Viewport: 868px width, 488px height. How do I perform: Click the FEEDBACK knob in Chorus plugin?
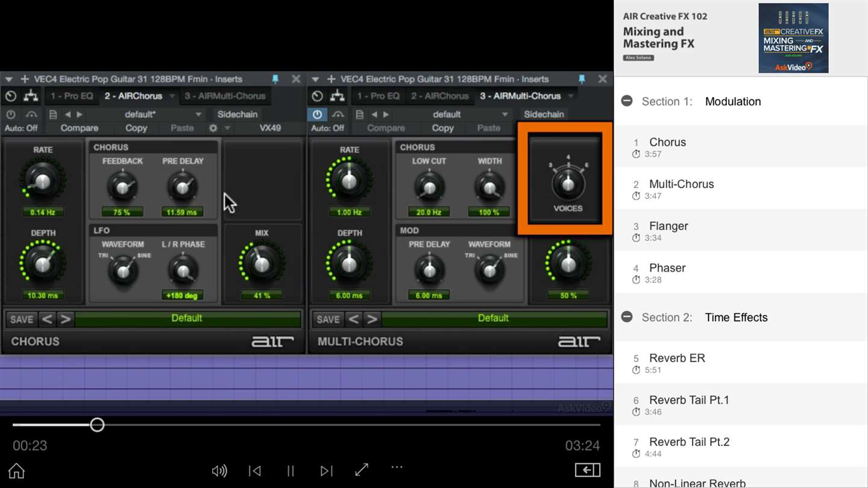pos(122,186)
